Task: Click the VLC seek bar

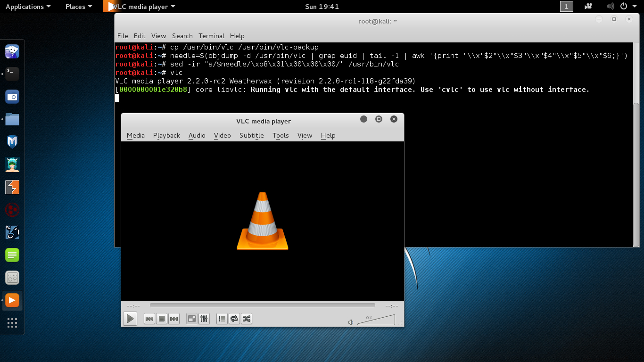Action: point(263,305)
